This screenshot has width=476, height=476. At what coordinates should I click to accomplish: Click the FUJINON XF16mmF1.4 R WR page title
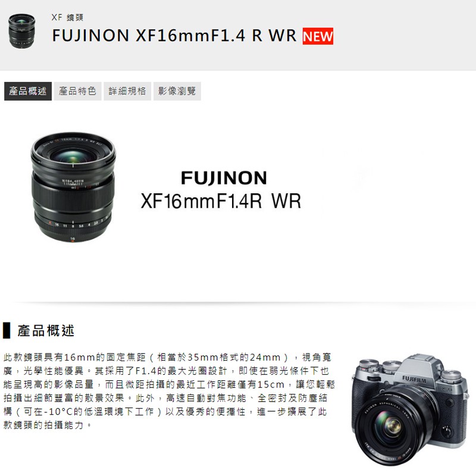click(174, 36)
